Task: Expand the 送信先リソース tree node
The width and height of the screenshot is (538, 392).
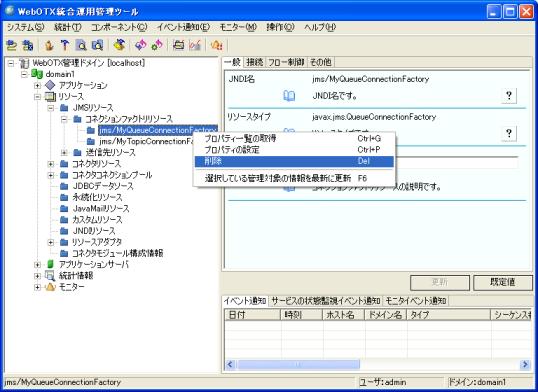Action: tap(64, 152)
